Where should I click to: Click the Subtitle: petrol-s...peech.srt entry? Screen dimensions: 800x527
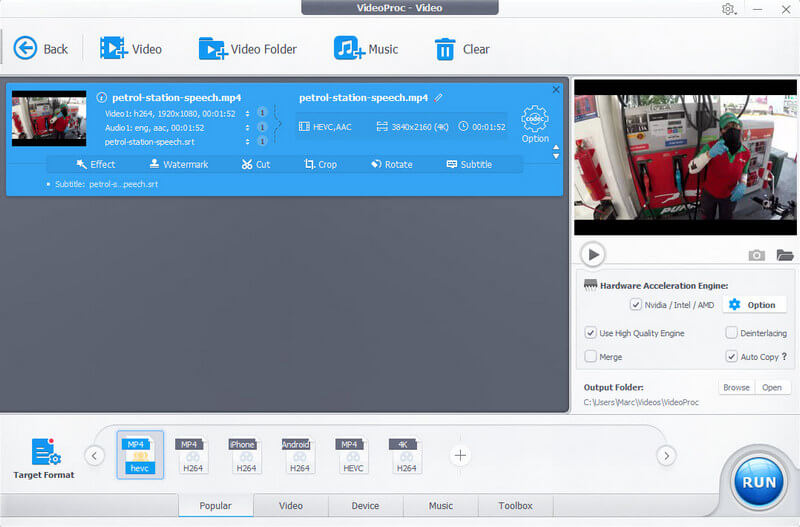pos(106,184)
